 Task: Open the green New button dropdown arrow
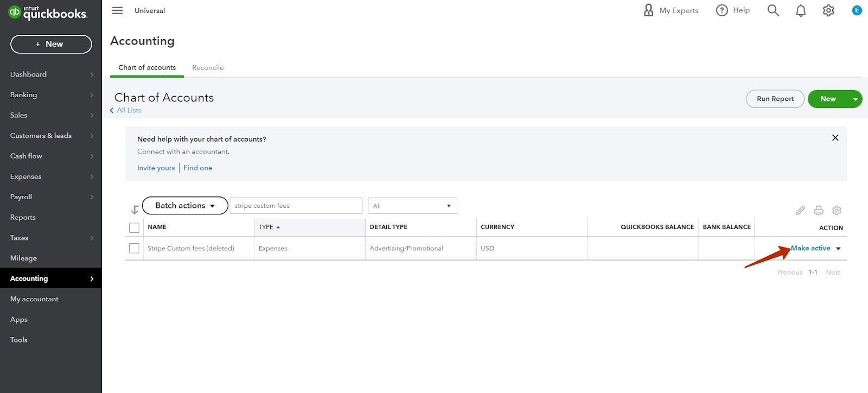click(856, 99)
